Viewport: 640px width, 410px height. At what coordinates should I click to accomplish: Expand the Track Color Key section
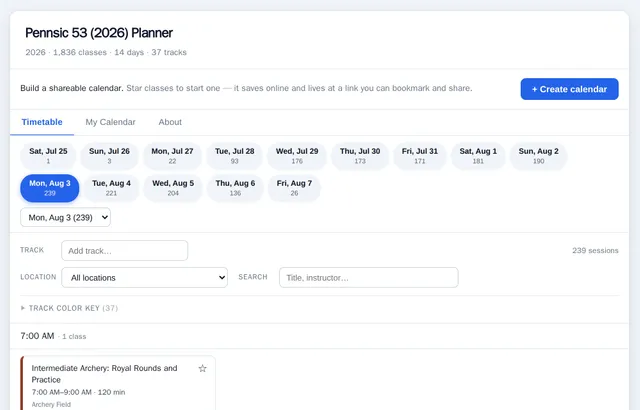pos(69,308)
